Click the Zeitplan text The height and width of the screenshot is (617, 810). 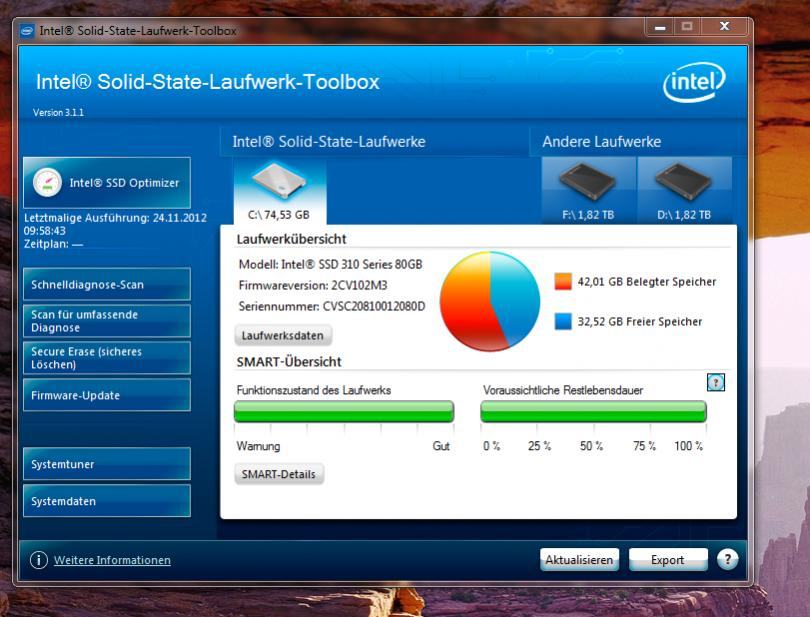(x=53, y=244)
